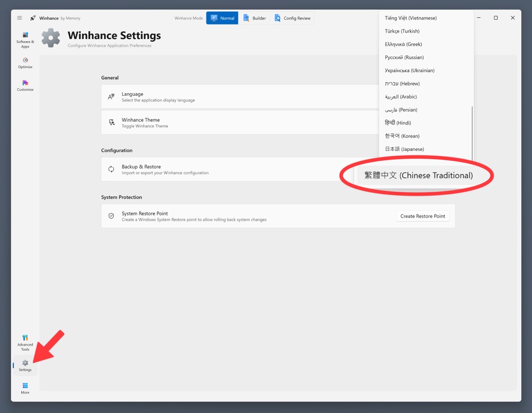Image resolution: width=532 pixels, height=413 pixels.
Task: Open Advanced Tools in the sidebar
Action: [25, 342]
